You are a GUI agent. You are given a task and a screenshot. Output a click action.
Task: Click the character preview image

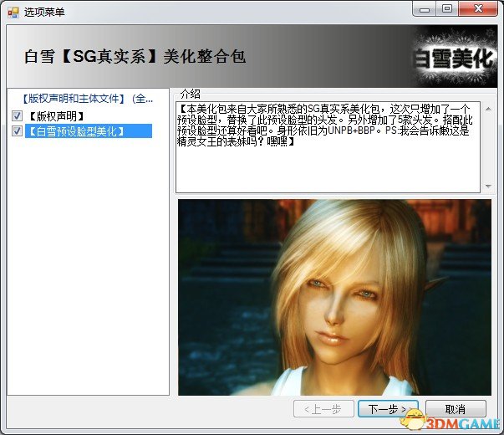tap(334, 297)
